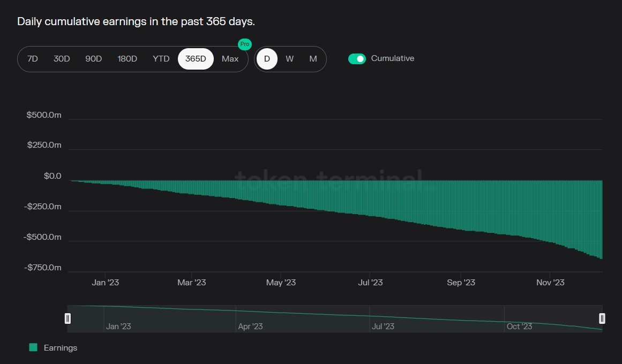Switch granularity to monthly (M)
Image resolution: width=622 pixels, height=364 pixels.
313,59
